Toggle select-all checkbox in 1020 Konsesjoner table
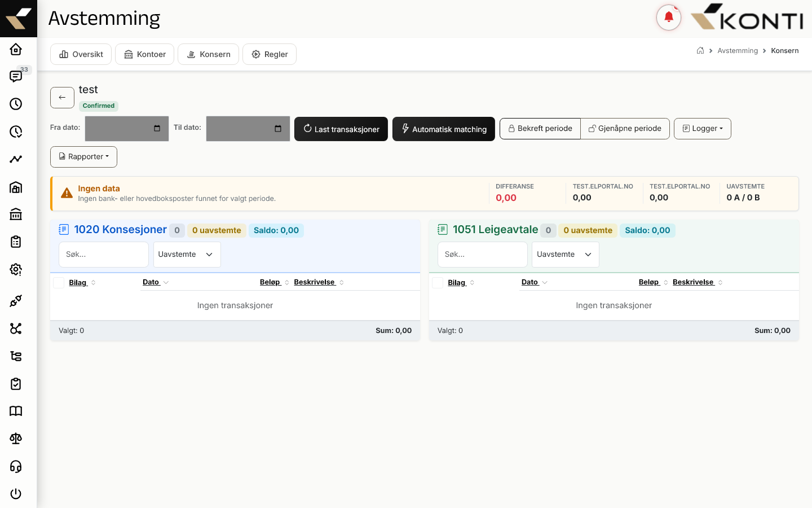The image size is (812, 508). pyautogui.click(x=59, y=282)
